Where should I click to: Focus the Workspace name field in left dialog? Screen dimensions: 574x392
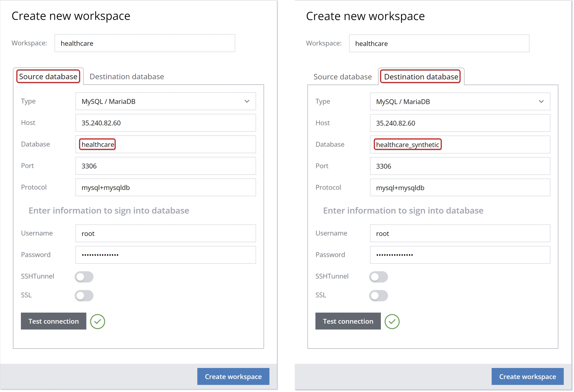tap(144, 43)
